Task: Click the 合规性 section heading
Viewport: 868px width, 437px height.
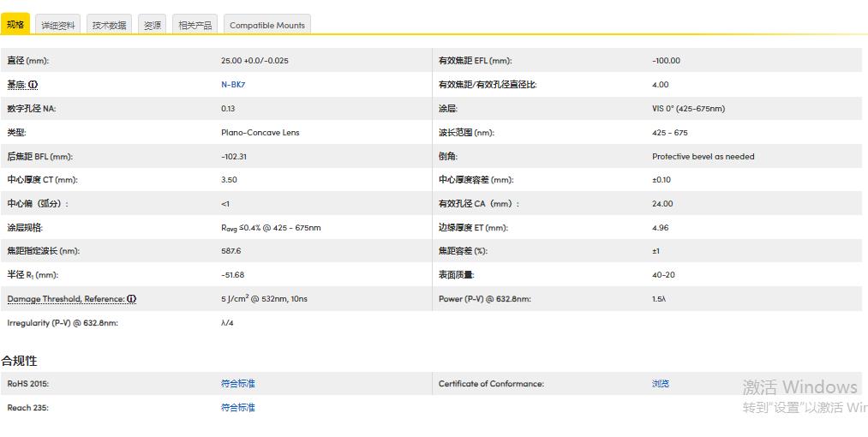Action: pos(19,361)
